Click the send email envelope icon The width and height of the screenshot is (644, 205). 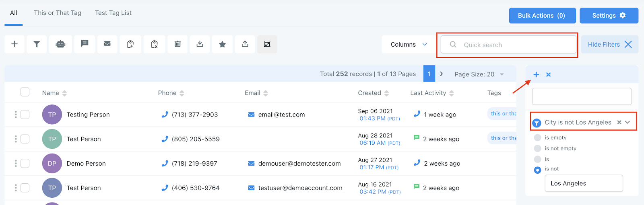pyautogui.click(x=107, y=44)
